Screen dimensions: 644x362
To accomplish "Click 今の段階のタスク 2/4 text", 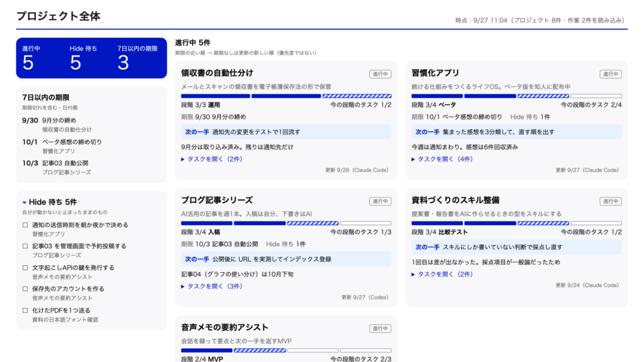I will [x=591, y=105].
